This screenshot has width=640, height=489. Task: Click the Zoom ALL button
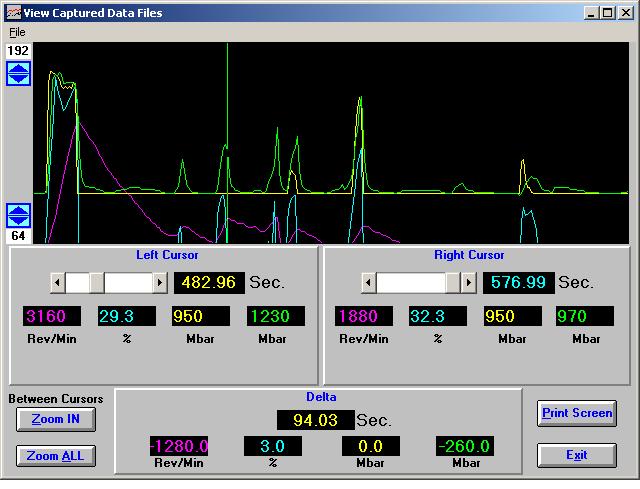[x=56, y=456]
